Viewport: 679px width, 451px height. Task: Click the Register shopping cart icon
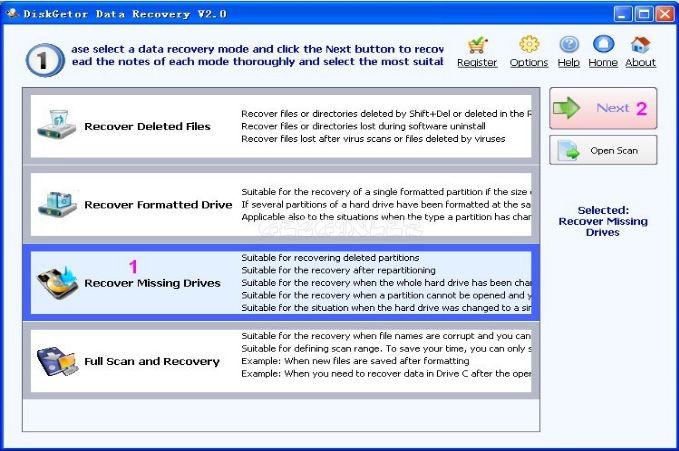point(477,45)
